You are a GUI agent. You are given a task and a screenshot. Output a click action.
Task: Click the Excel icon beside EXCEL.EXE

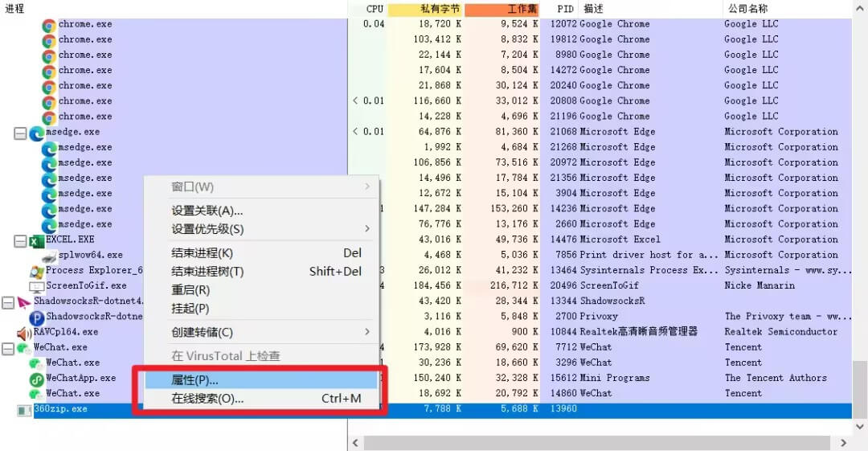(36, 240)
